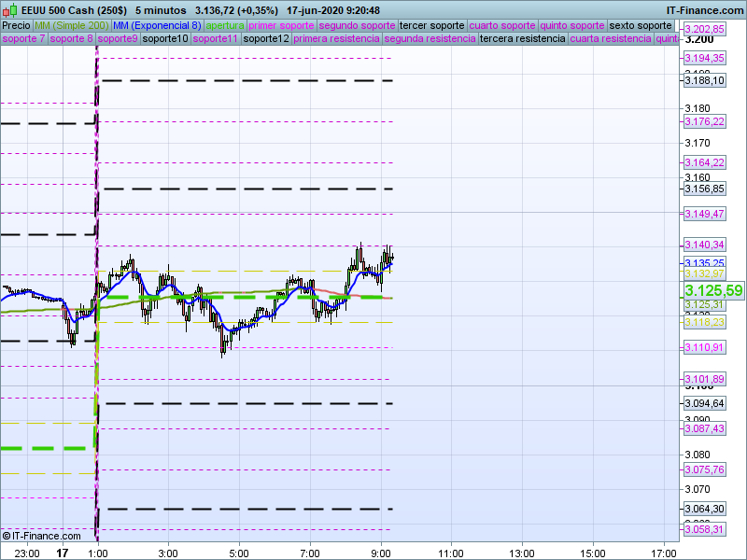
Task: Click the 3.075,76 price tag
Action: pyautogui.click(x=704, y=470)
